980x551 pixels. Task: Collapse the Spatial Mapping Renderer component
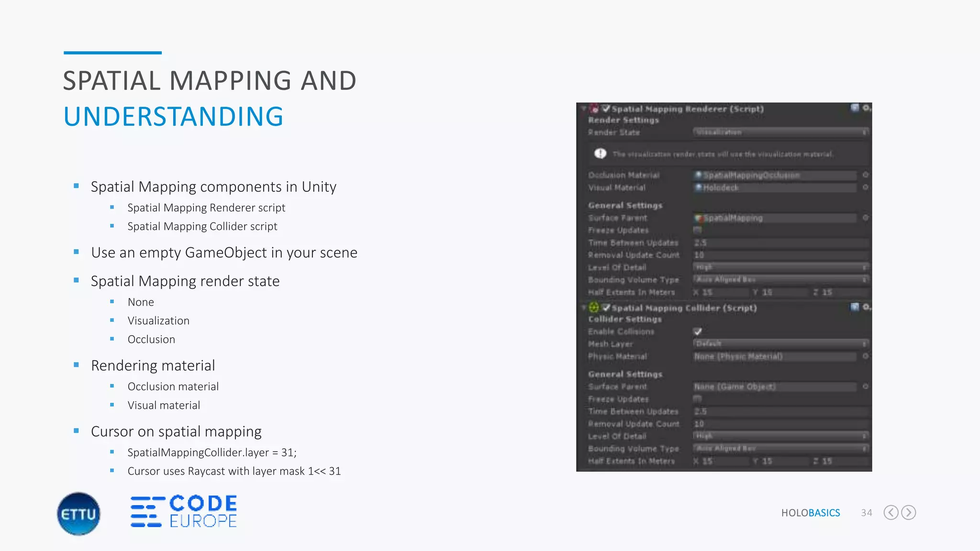click(x=584, y=109)
